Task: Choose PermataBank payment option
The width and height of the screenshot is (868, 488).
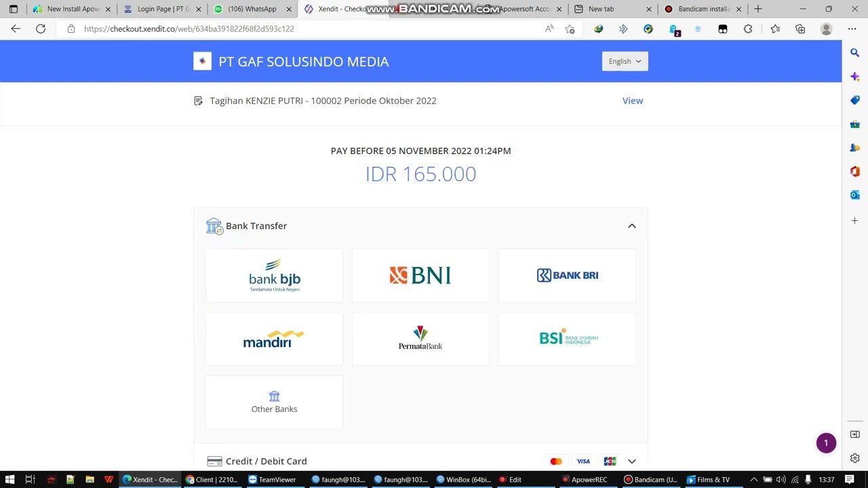Action: [420, 339]
